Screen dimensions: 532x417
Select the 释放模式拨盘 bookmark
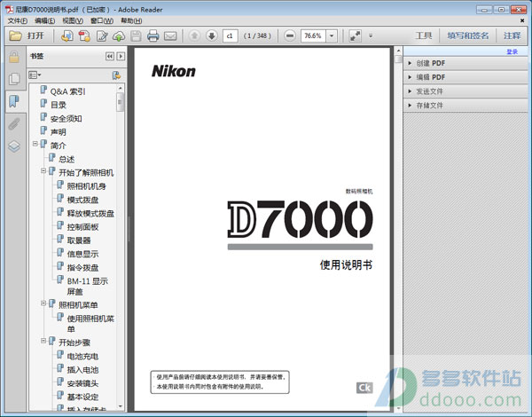[90, 214]
